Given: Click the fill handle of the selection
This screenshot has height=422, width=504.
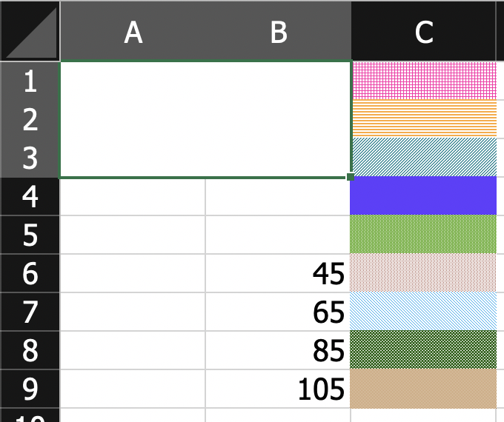Looking at the screenshot, I should click(351, 177).
